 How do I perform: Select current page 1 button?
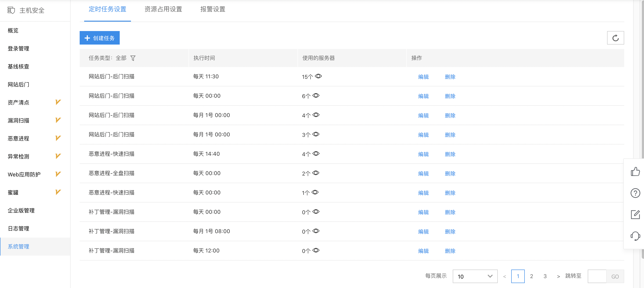(x=518, y=276)
